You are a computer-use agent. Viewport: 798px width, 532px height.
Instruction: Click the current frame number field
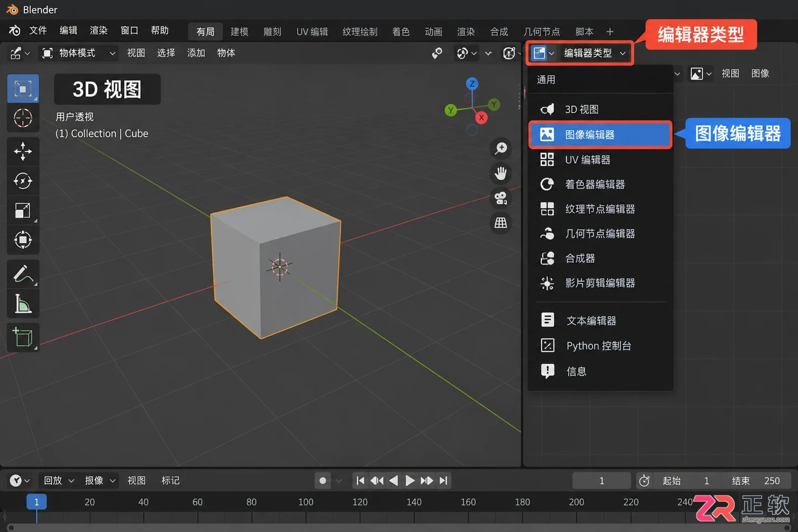tap(602, 481)
